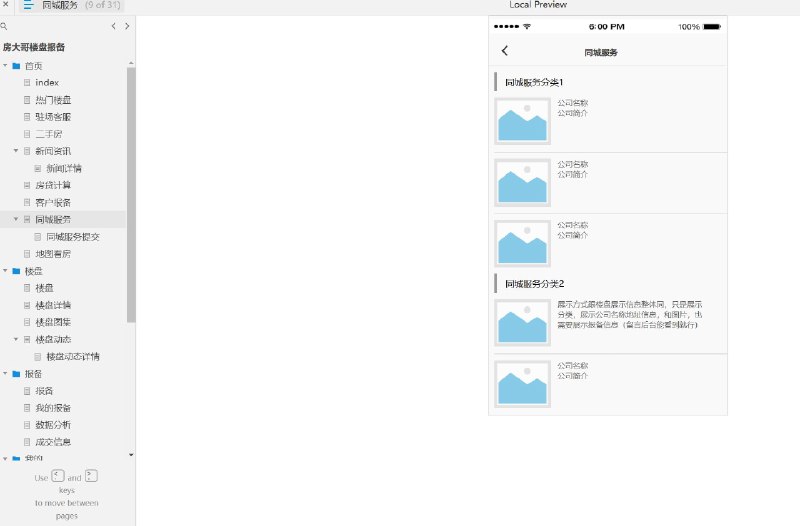Click the page icon beside 热门楼盘
The height and width of the screenshot is (526, 800).
[27, 100]
